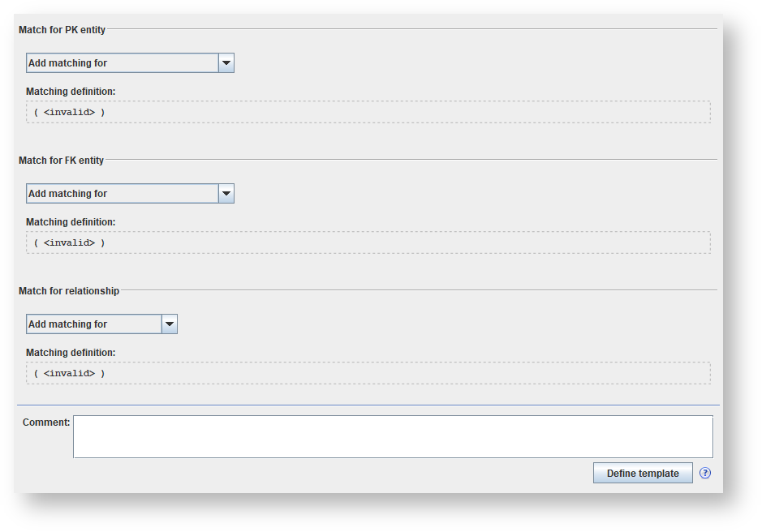Click 'Matching definition:' label under FK entity
The width and height of the screenshot is (762, 532).
[x=71, y=222]
